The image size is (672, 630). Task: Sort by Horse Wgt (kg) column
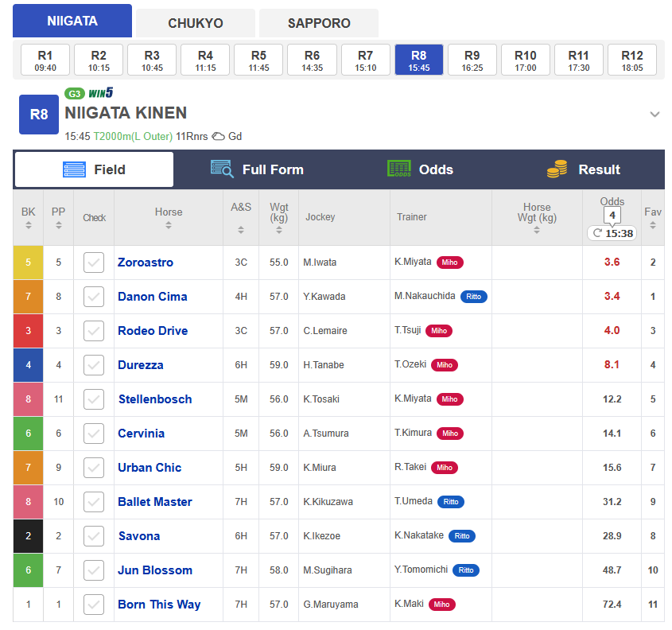coord(537,230)
